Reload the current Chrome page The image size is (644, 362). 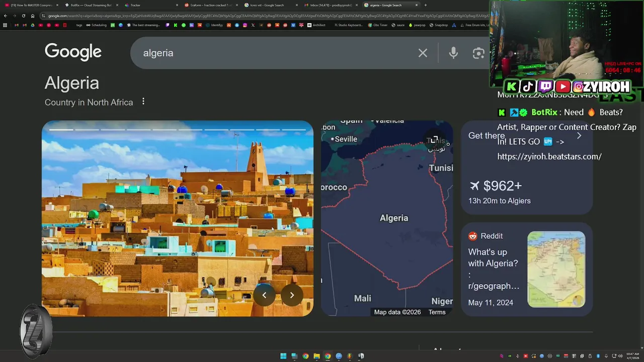[23, 16]
